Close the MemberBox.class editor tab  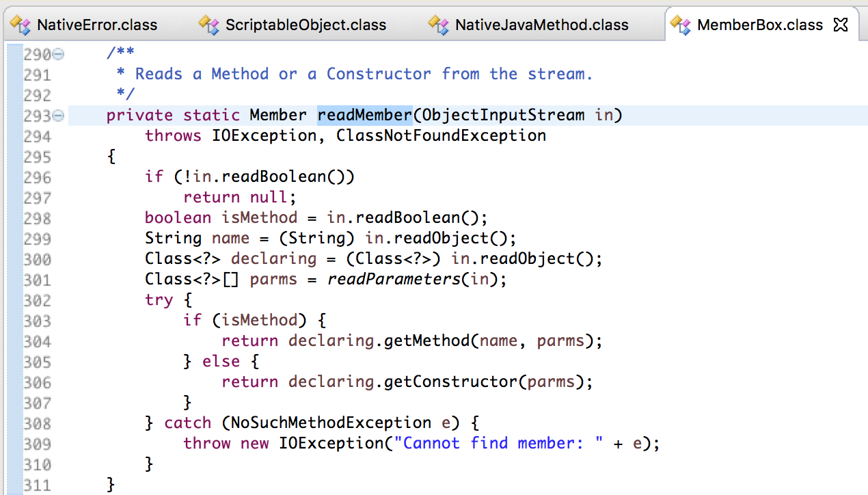pyautogui.click(x=841, y=25)
